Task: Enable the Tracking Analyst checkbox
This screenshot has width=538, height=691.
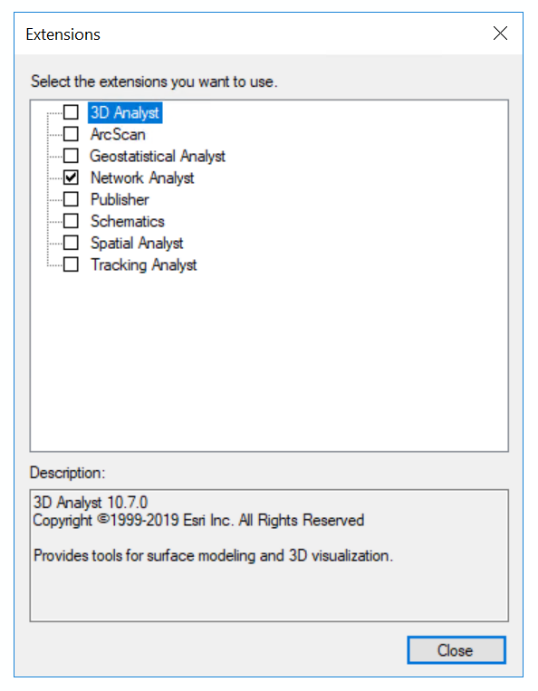Action: point(70,265)
